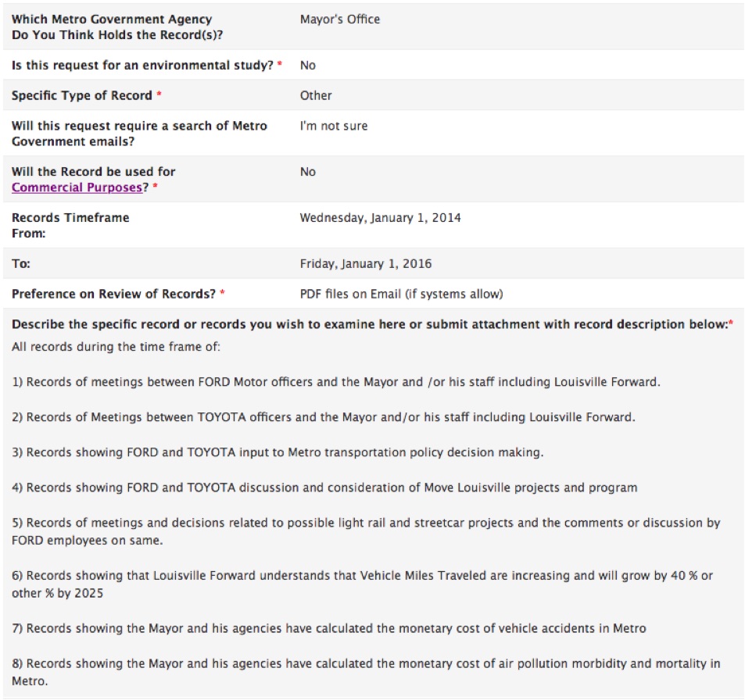The width and height of the screenshot is (745, 700).
Task: Click the Records Timeframe From label
Action: 70,226
